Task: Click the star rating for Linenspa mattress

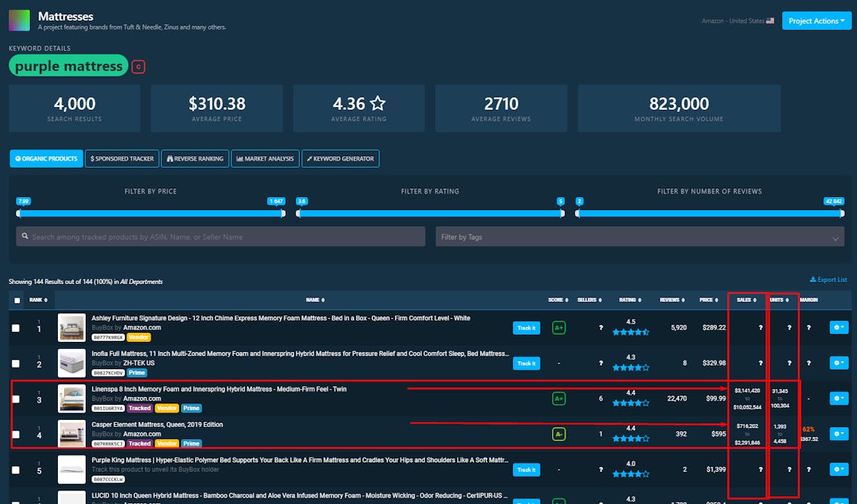Action: pos(631,403)
